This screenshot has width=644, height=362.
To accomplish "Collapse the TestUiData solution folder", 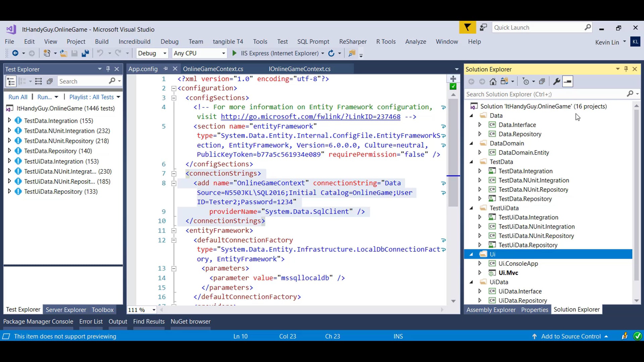I will click(471, 208).
